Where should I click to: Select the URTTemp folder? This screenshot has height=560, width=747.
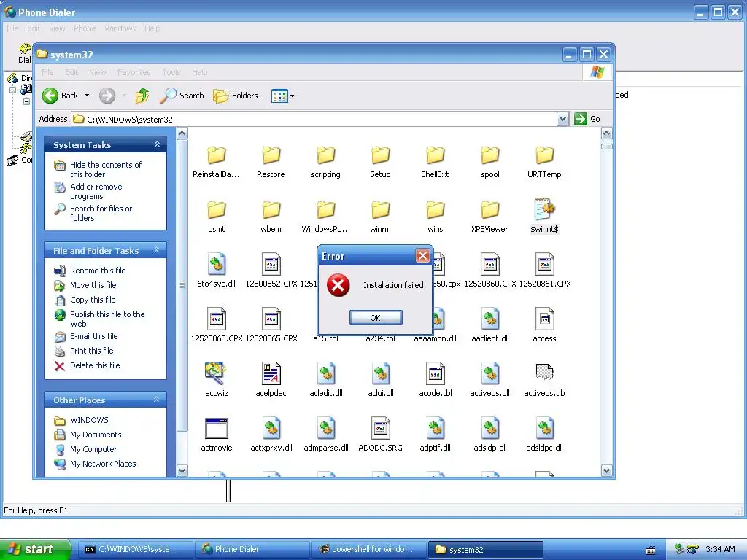click(544, 162)
